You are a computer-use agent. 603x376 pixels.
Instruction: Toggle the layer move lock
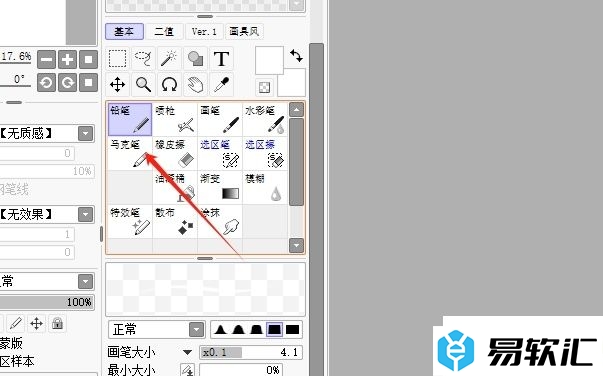[x=37, y=323]
